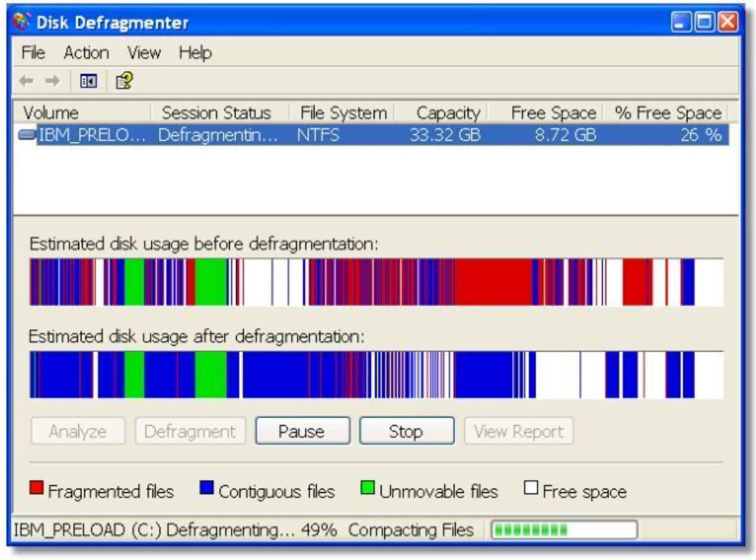The width and height of the screenshot is (756, 560).
Task: Open the help icon with question mark
Action: pos(123,81)
